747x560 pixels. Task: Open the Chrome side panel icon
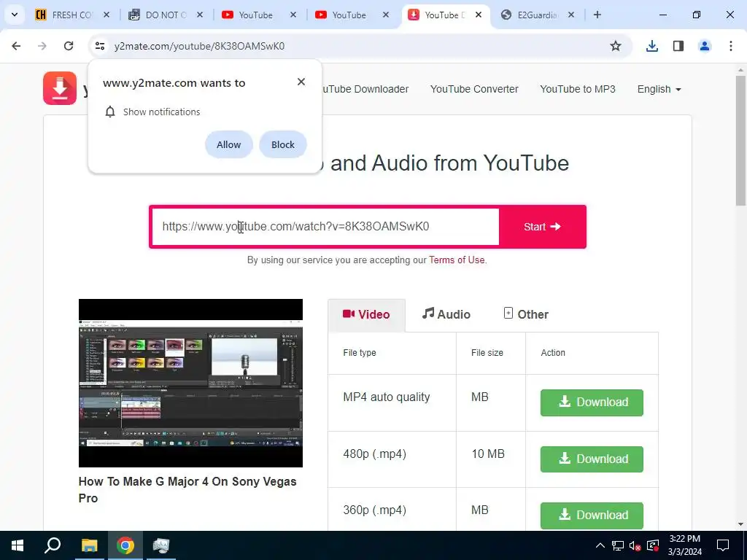pos(678,46)
